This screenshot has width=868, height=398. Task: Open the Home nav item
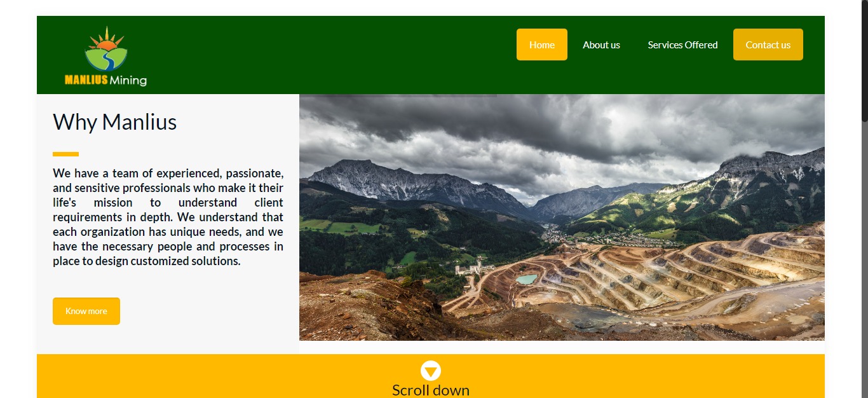click(x=542, y=45)
